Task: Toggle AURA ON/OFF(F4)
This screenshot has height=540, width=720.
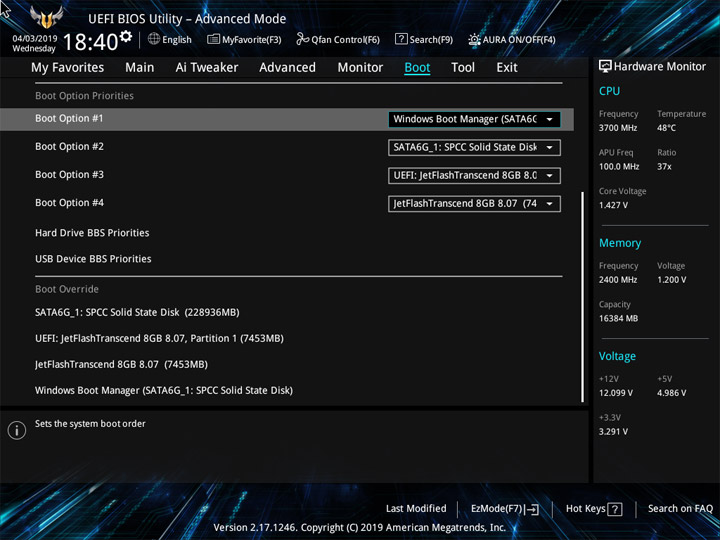Action: [x=512, y=39]
